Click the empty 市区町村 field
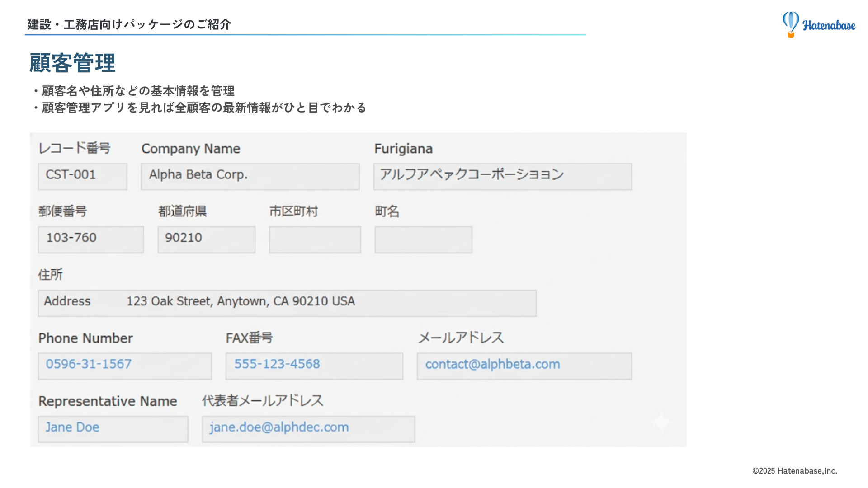This screenshot has height=488, width=868. click(x=315, y=239)
